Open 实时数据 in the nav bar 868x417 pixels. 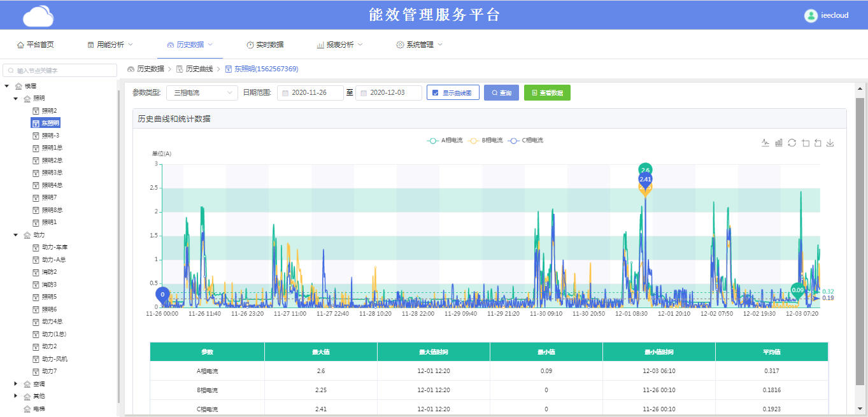pos(265,45)
